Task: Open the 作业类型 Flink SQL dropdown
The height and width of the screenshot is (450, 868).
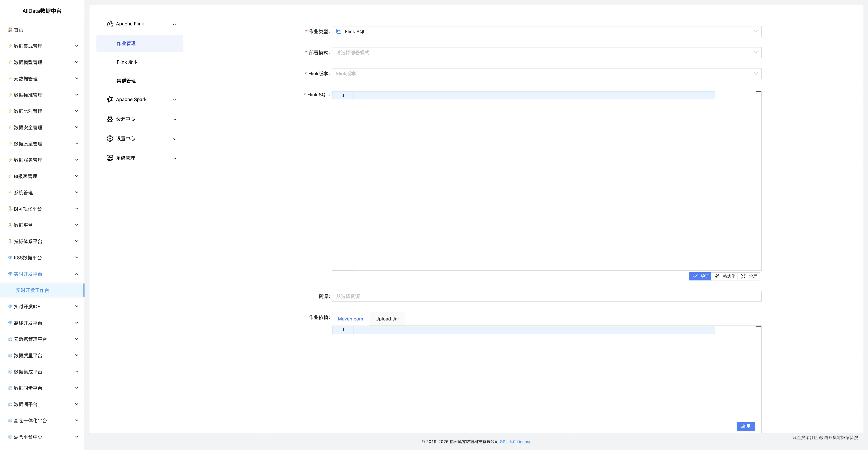Action: coord(546,32)
